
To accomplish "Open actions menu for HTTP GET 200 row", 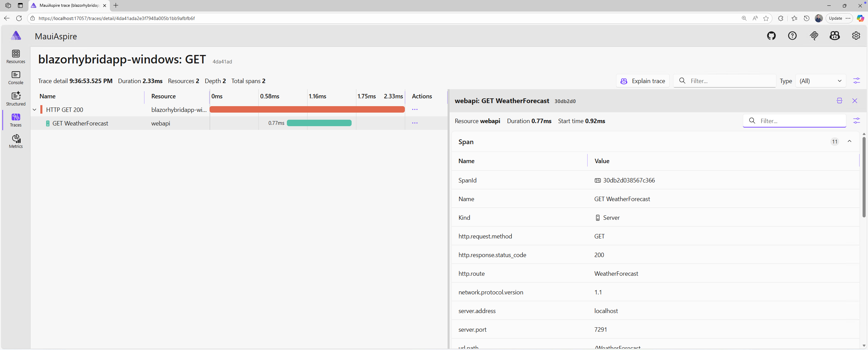I will 415,110.
